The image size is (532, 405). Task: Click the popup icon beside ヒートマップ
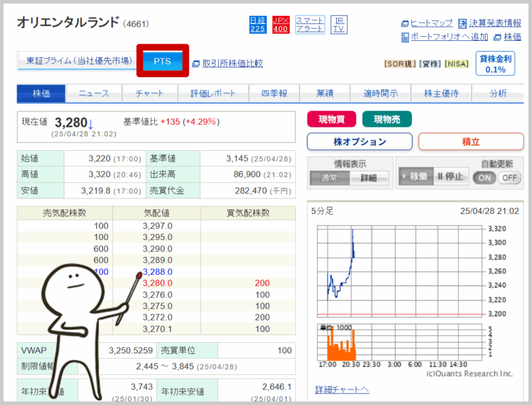(404, 24)
